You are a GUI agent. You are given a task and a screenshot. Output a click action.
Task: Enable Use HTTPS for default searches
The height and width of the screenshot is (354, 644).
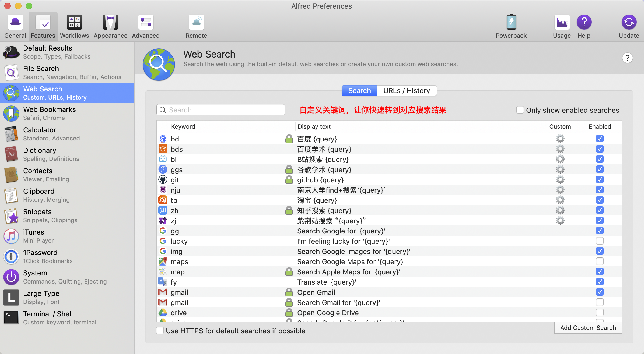coord(160,331)
